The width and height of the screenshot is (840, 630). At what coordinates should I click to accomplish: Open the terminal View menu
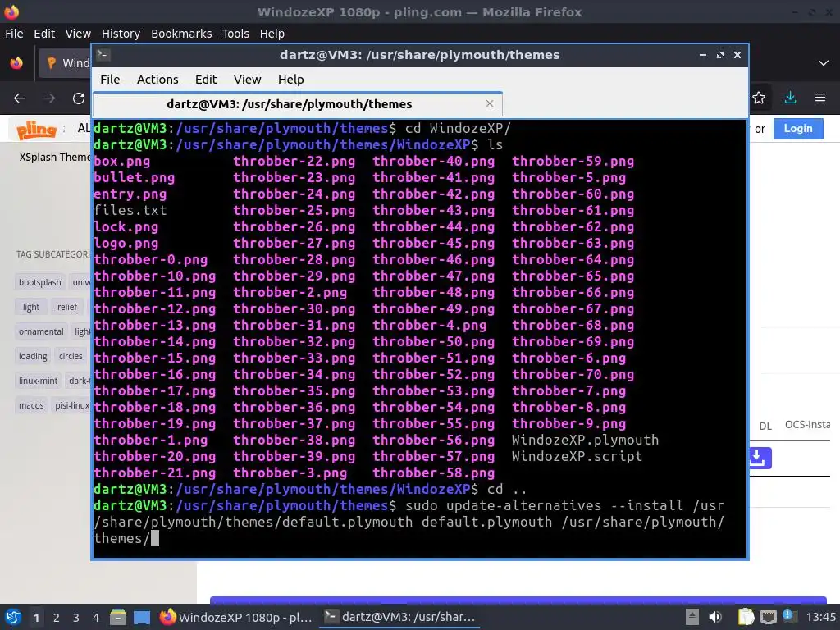[247, 80]
